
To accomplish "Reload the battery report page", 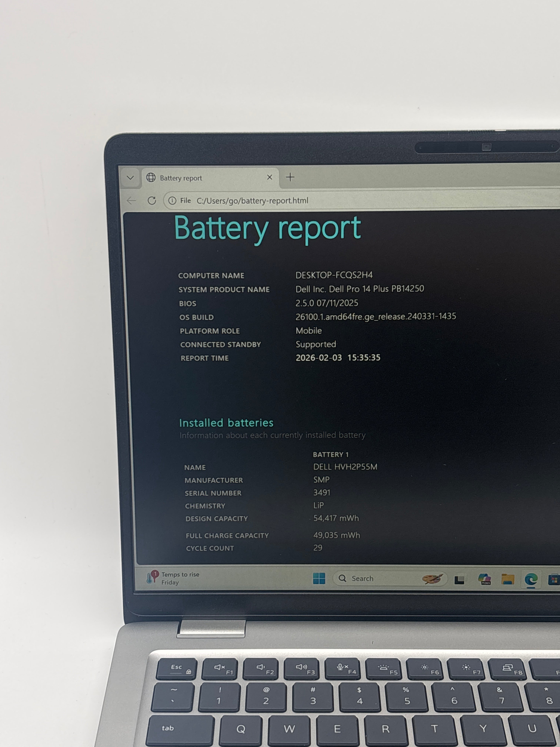I will (152, 201).
